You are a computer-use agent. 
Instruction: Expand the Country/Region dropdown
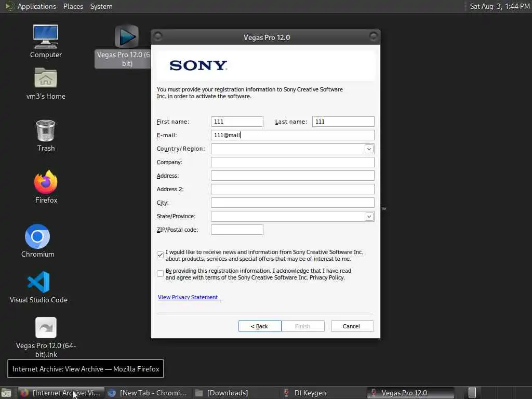tap(369, 149)
